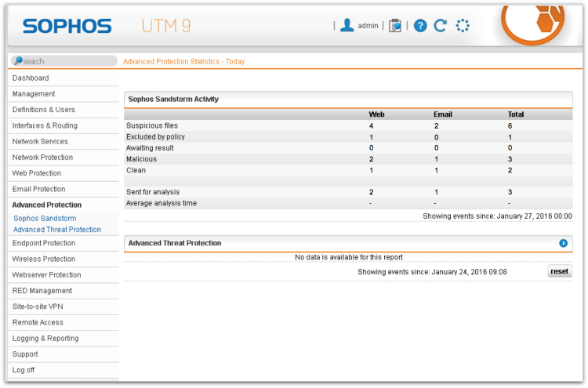Open Site-to-site VPN menu
This screenshot has width=588, height=388.
click(63, 306)
